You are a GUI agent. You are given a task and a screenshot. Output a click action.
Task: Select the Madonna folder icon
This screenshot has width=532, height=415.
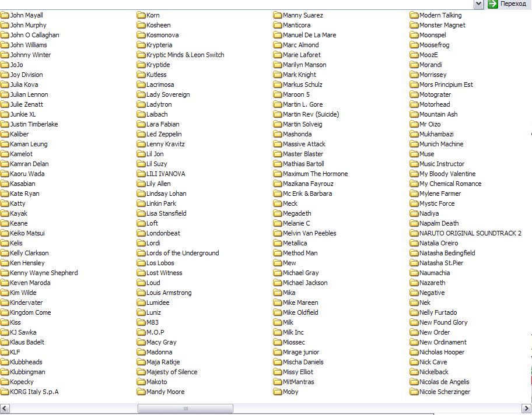[x=141, y=352]
